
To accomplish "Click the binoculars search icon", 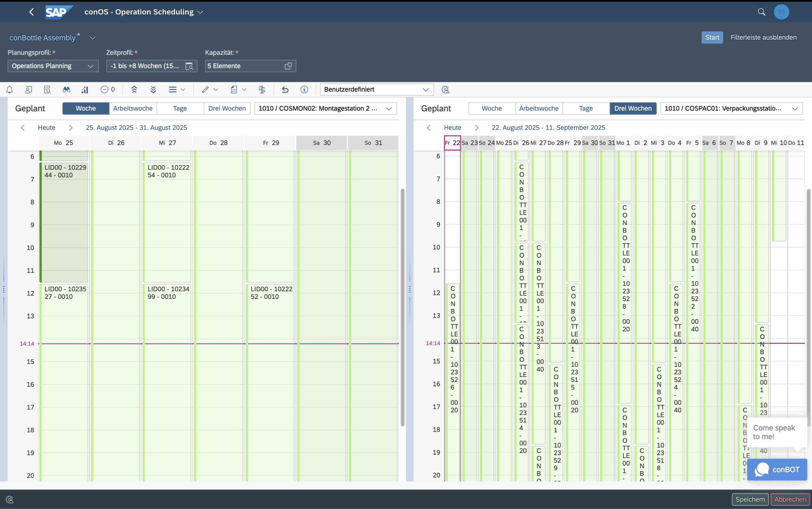I will (66, 89).
